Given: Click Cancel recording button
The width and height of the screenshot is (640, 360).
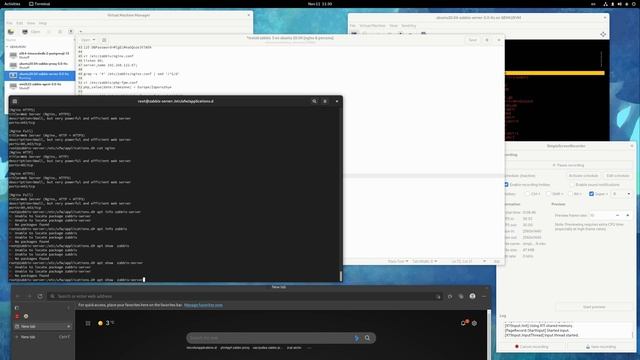Looking at the screenshot, I should (x=532, y=347).
